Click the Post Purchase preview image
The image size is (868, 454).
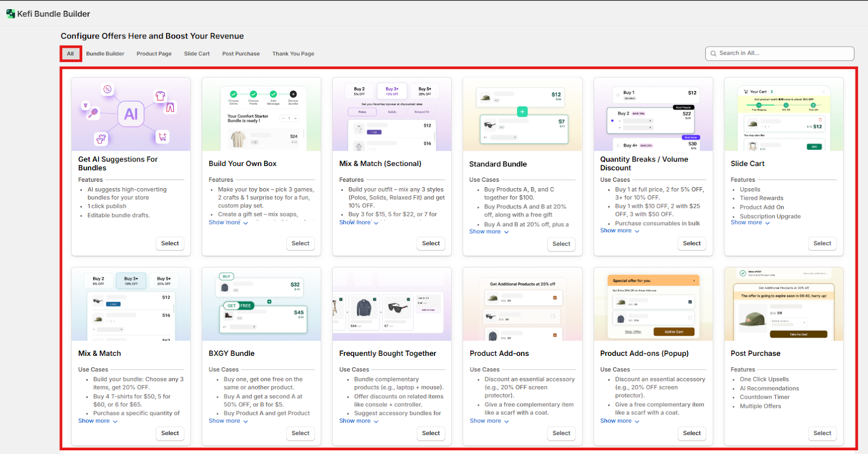click(x=783, y=304)
